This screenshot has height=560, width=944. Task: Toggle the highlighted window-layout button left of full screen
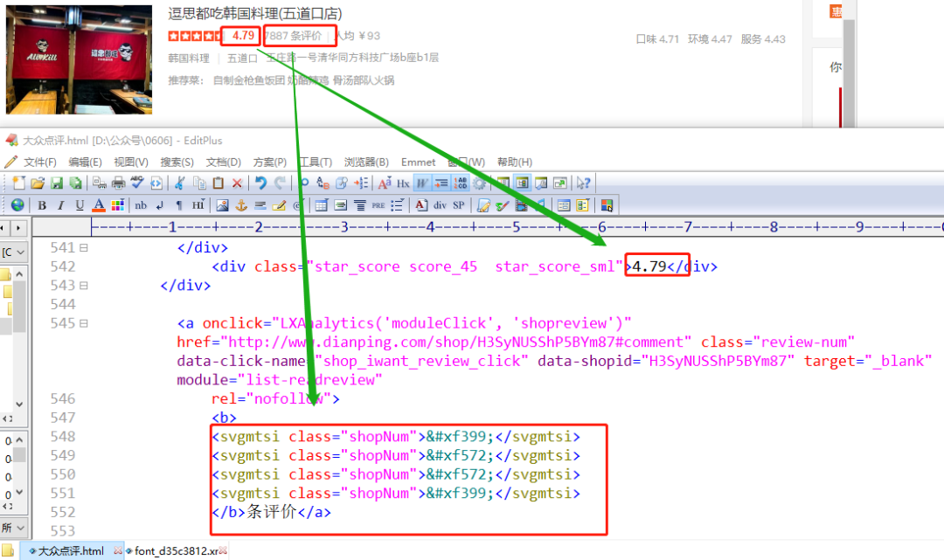tap(523, 183)
